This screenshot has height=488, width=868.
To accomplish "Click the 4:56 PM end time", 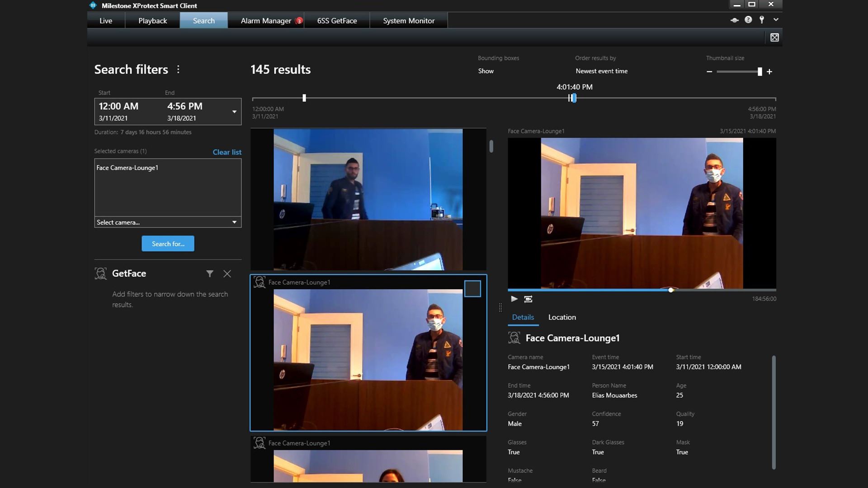I will pos(185,106).
